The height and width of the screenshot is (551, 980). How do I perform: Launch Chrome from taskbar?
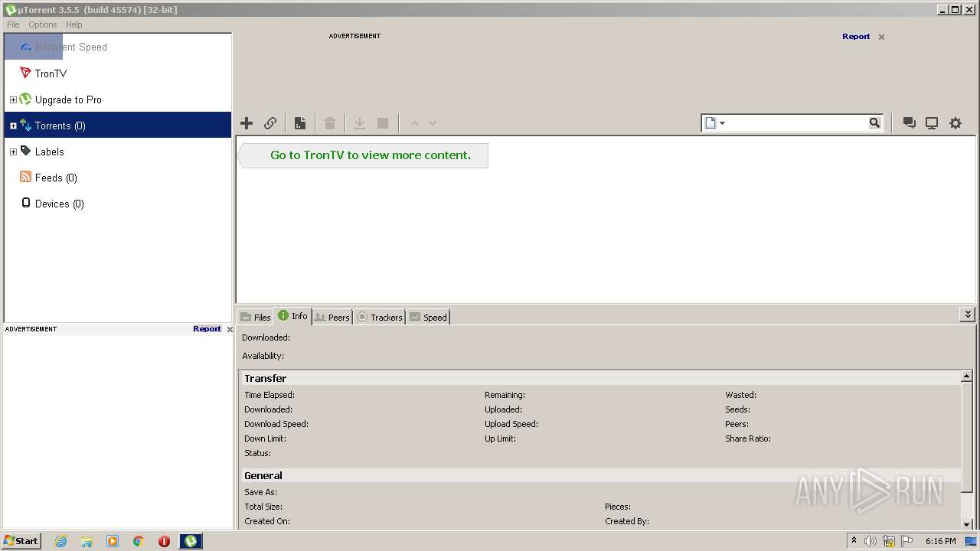click(138, 541)
